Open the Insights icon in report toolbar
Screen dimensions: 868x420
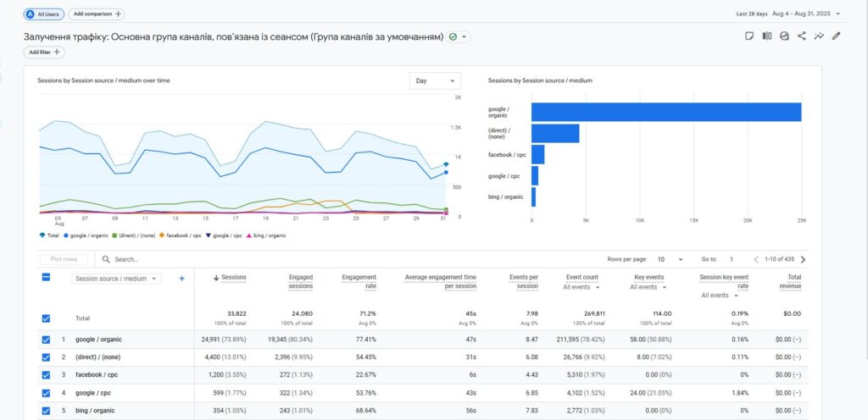[x=784, y=36]
